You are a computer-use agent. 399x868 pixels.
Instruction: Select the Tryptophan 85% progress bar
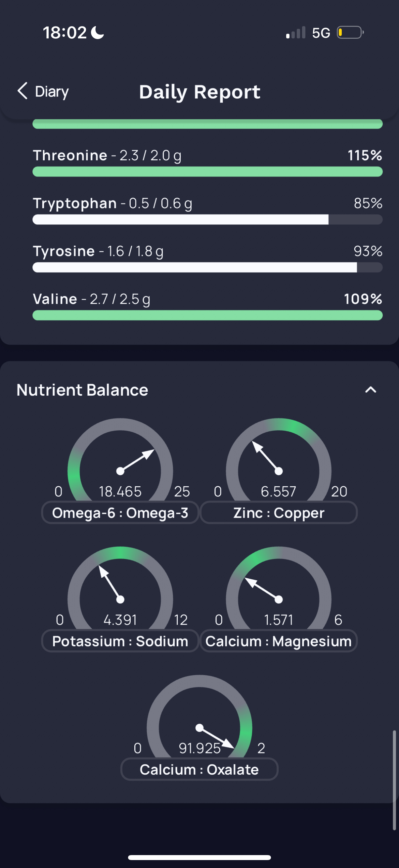[x=207, y=219]
